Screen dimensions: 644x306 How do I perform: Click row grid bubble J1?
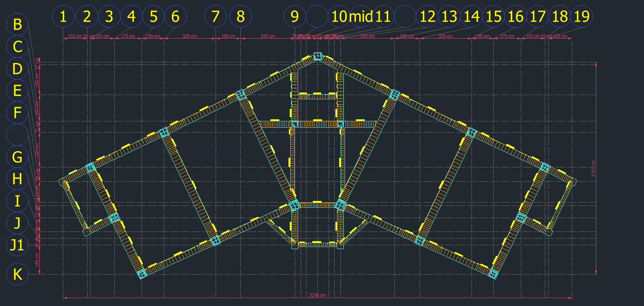[18, 245]
